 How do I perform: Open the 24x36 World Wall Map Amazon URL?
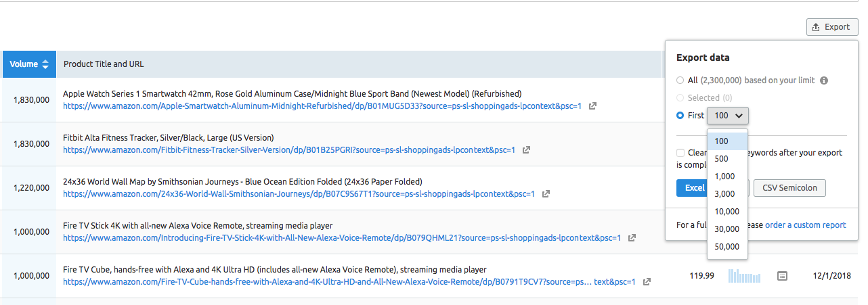pyautogui.click(x=299, y=194)
